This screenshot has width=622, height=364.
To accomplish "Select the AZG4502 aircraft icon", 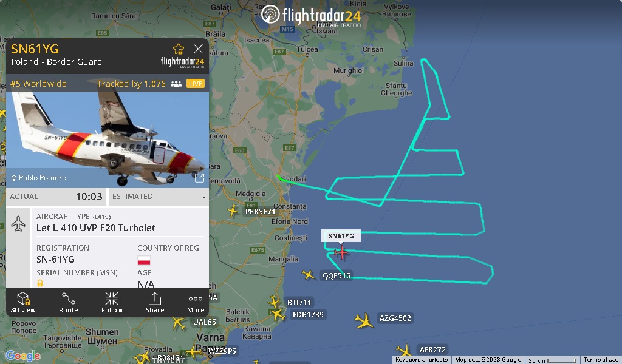I will click(364, 320).
